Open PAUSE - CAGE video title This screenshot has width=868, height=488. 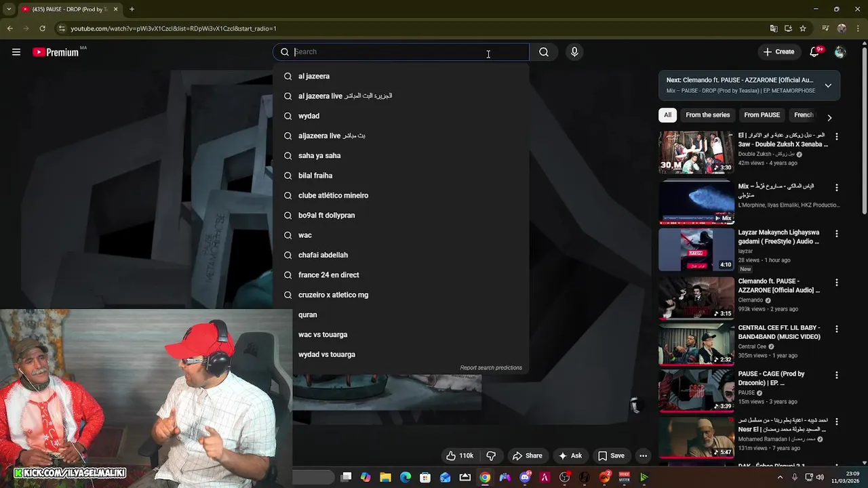pos(772,378)
